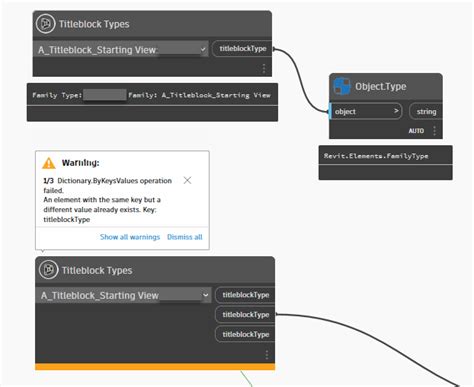This screenshot has width=474, height=387.
Task: Click the orange warning triangle icon
Action: coord(49,163)
